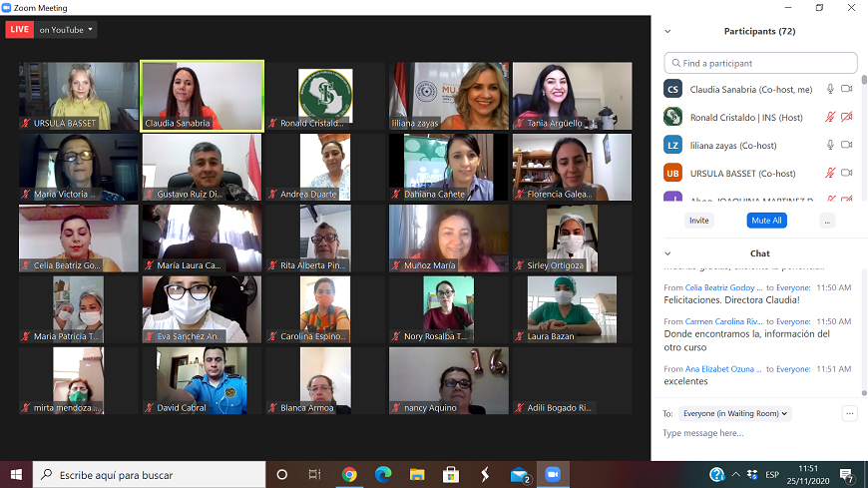Open notification center icon in taskbar
Image resolution: width=868 pixels, height=488 pixels.
pyautogui.click(x=846, y=475)
